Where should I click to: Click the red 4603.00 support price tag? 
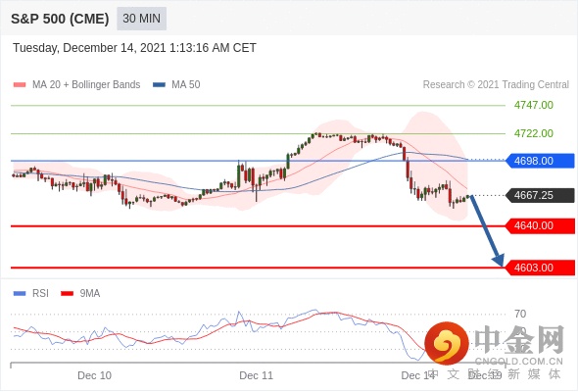540,268
